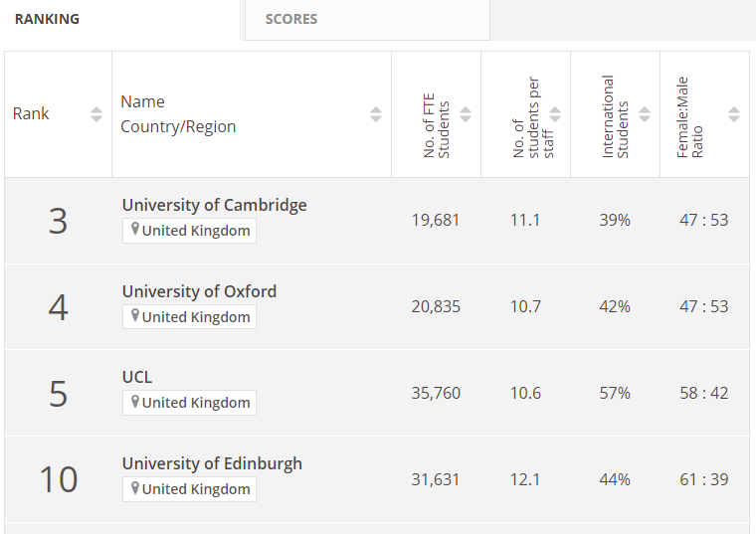The width and height of the screenshot is (756, 534).
Task: Click location pin beside UCL's United Kingdom
Action: (135, 402)
